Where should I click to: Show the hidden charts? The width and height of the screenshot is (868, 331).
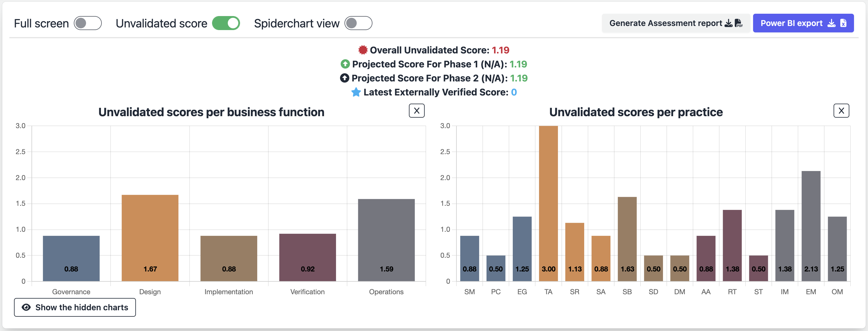(75, 307)
